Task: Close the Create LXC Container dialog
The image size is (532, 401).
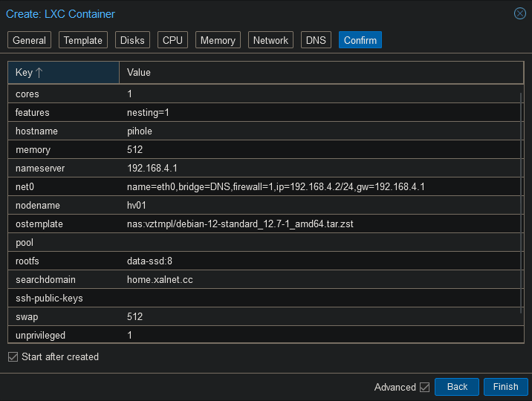Action: [x=519, y=13]
